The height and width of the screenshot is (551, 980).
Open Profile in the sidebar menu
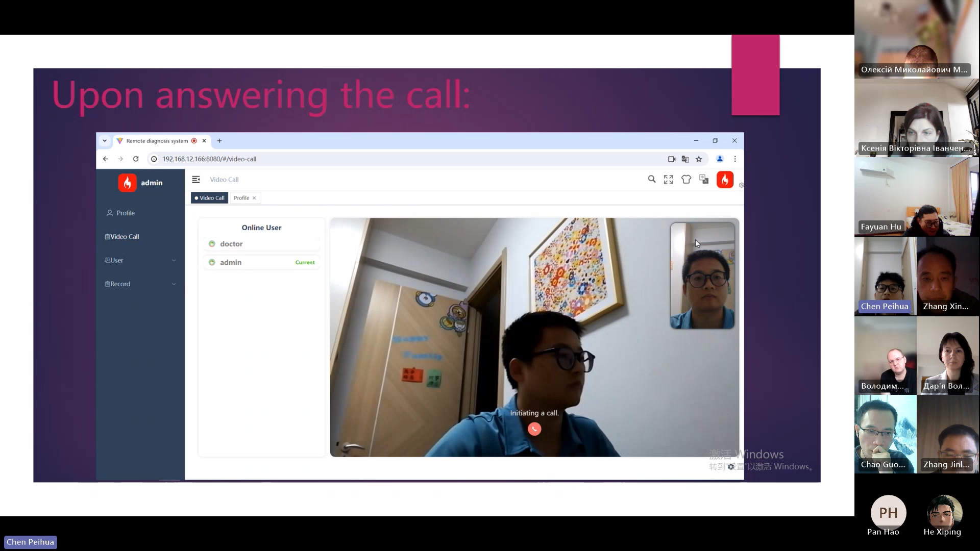[126, 213]
